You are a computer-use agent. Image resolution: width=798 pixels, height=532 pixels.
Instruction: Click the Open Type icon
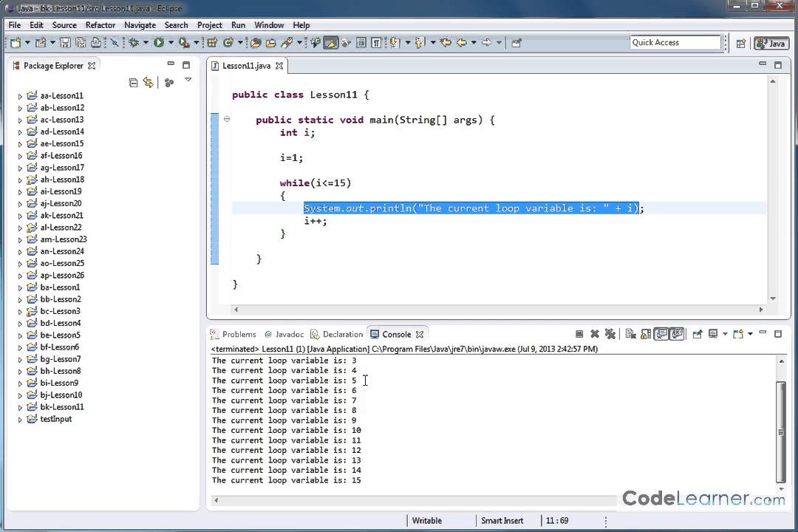[x=256, y=43]
